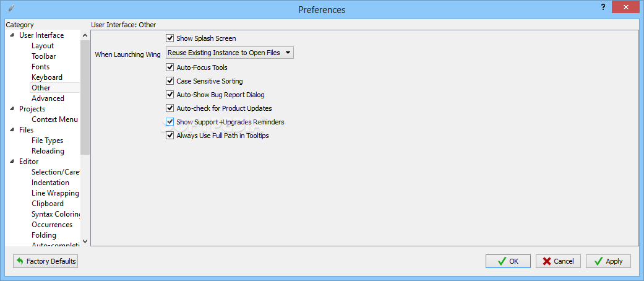
Task: Click the green checkmark on Apply
Action: coord(598,261)
